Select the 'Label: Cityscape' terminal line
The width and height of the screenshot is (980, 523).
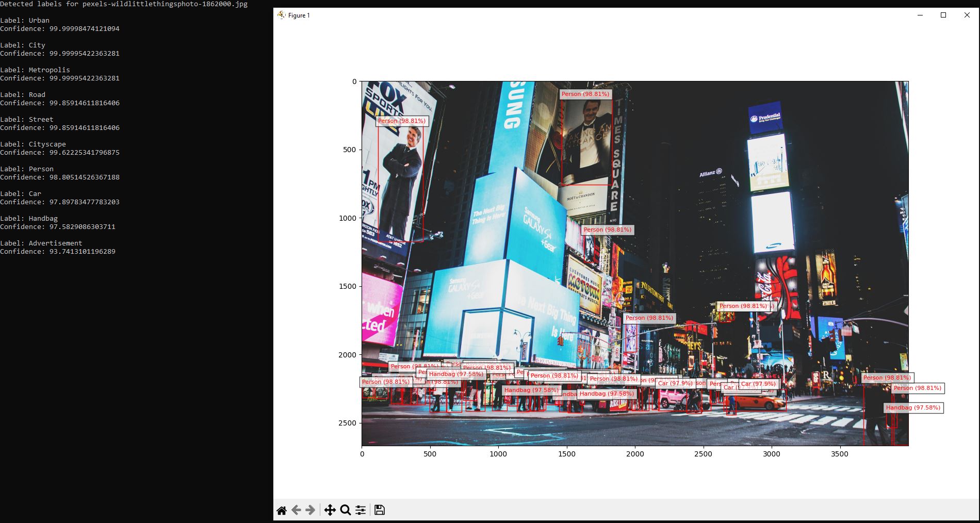(33, 144)
